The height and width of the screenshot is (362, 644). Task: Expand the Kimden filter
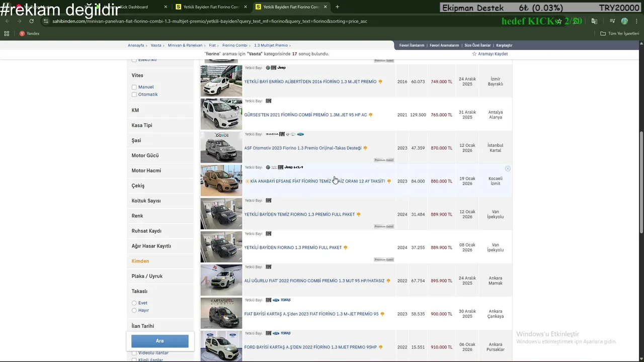(x=160, y=261)
